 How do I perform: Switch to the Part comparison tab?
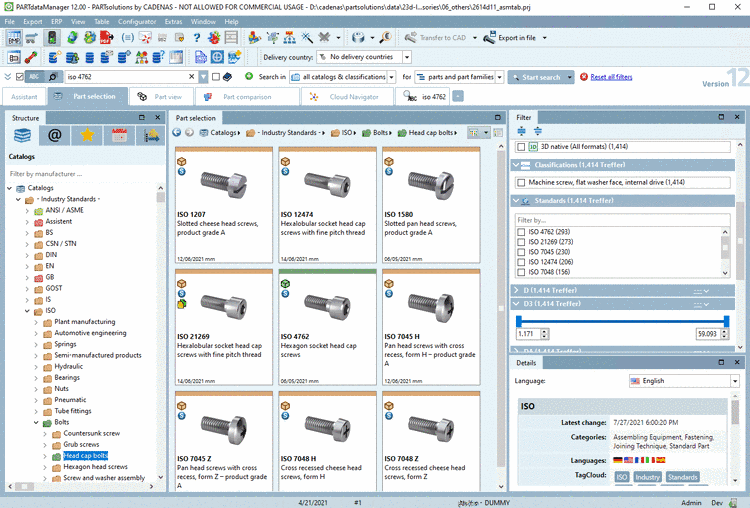[x=247, y=97]
